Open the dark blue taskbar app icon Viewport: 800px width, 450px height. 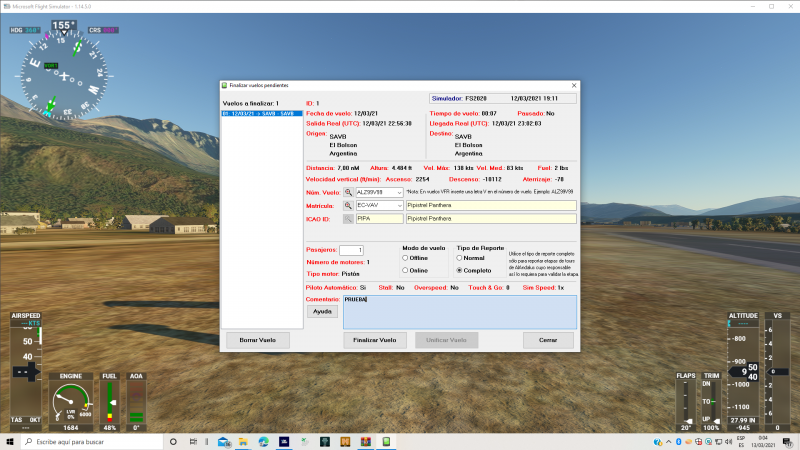(x=284, y=442)
